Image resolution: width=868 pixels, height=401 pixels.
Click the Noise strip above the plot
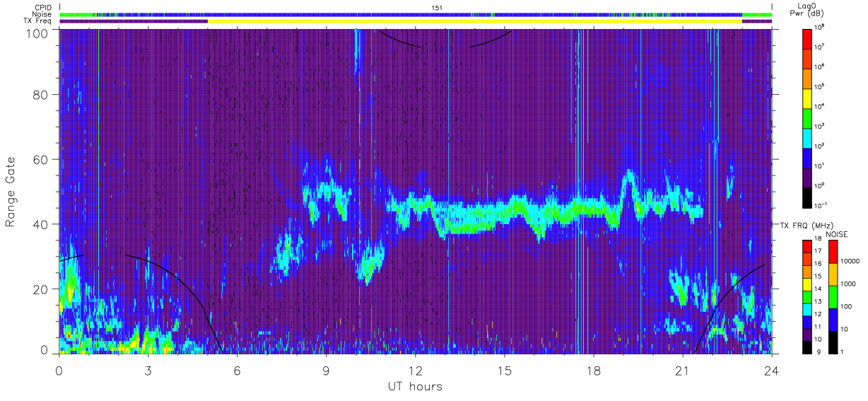pos(416,14)
